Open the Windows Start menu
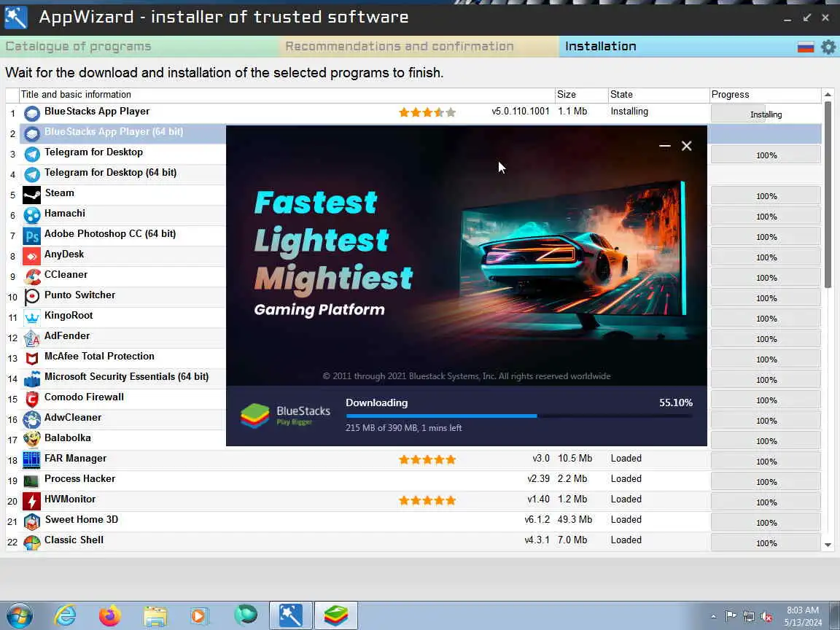The height and width of the screenshot is (630, 840). click(x=20, y=615)
